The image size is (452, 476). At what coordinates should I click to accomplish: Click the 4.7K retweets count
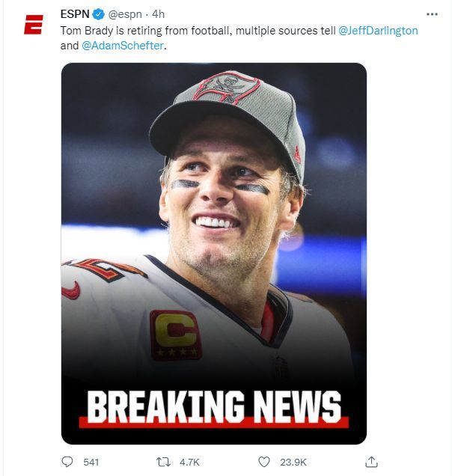(x=189, y=463)
